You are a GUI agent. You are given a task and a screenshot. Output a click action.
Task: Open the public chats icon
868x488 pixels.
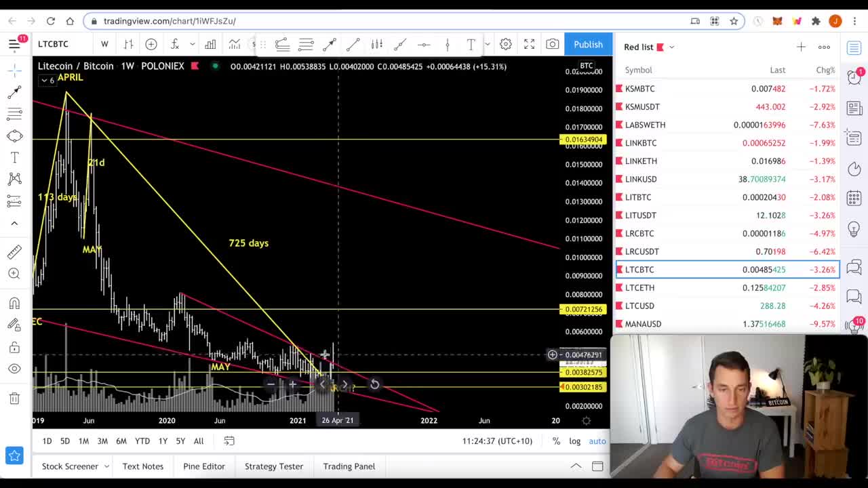point(854,267)
